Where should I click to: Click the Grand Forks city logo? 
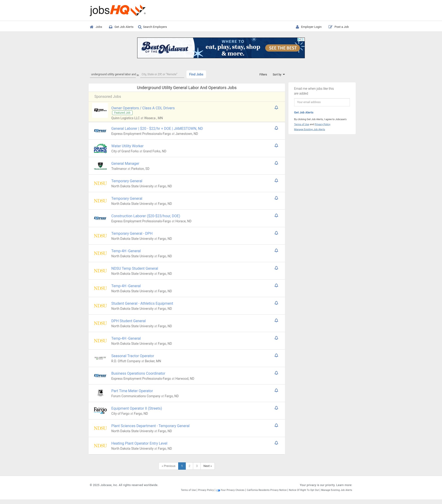100,148
